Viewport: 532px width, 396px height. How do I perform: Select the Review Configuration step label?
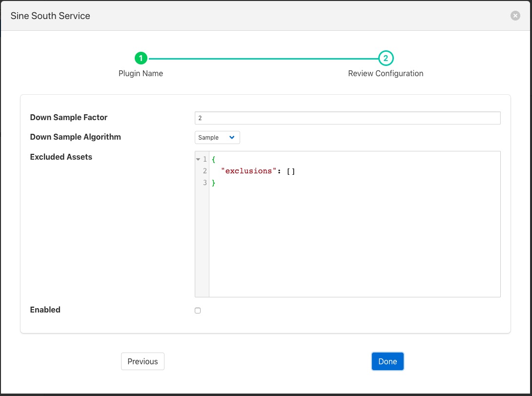(x=386, y=73)
